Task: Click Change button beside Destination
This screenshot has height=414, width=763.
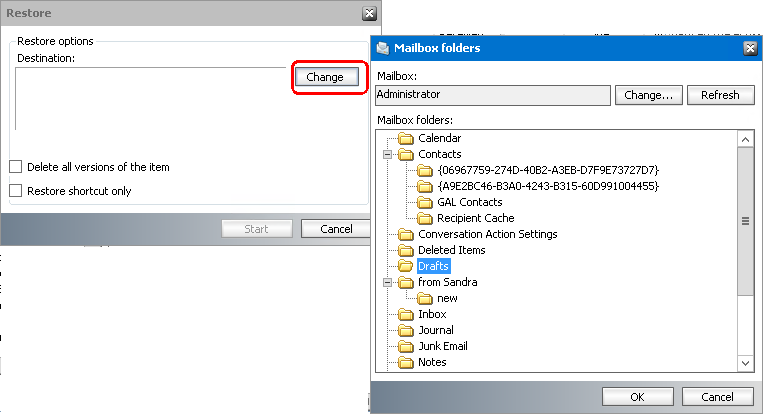Action: (325, 77)
